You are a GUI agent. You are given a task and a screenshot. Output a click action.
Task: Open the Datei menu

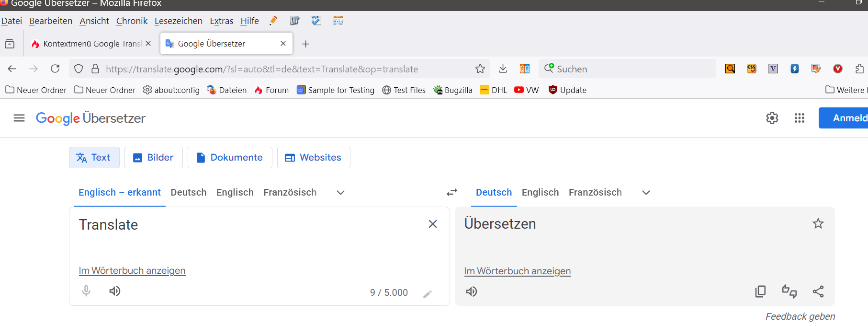point(11,21)
